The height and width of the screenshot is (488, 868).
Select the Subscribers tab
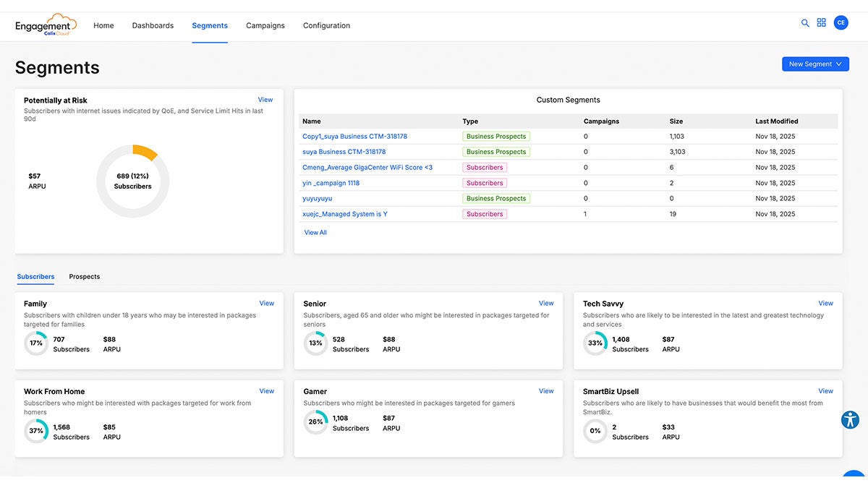pyautogui.click(x=35, y=276)
